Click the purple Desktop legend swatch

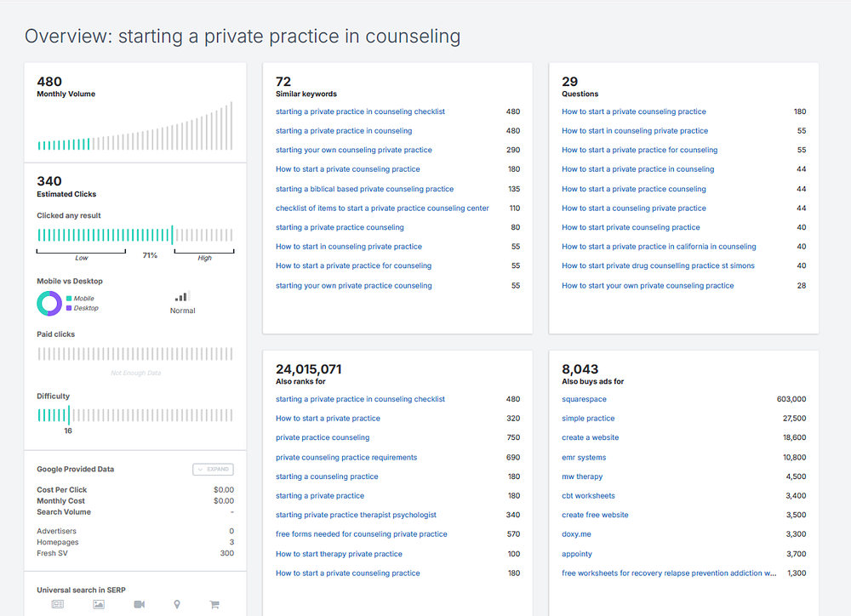point(69,308)
